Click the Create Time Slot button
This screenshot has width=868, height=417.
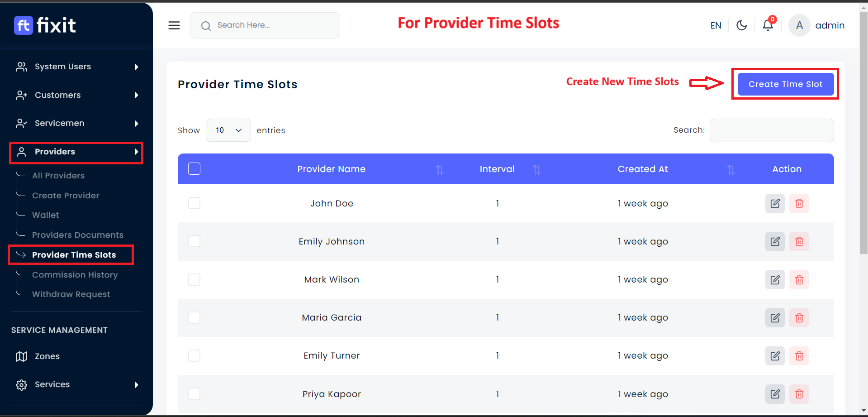(785, 84)
